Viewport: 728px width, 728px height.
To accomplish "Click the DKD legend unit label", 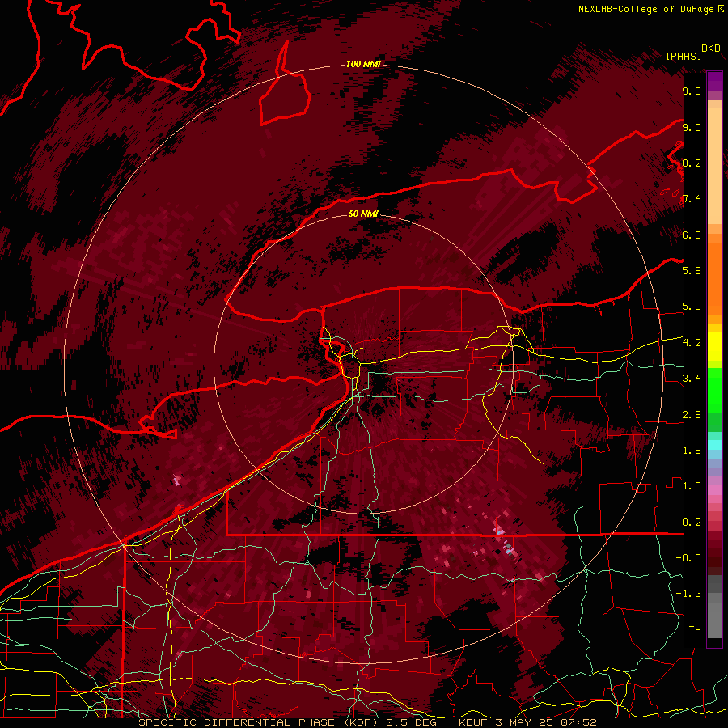I will [710, 49].
